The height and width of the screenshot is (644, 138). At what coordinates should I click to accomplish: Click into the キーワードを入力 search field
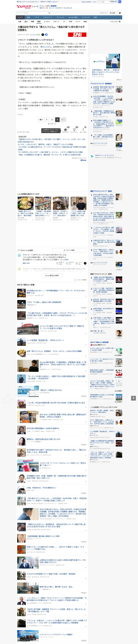32,13
